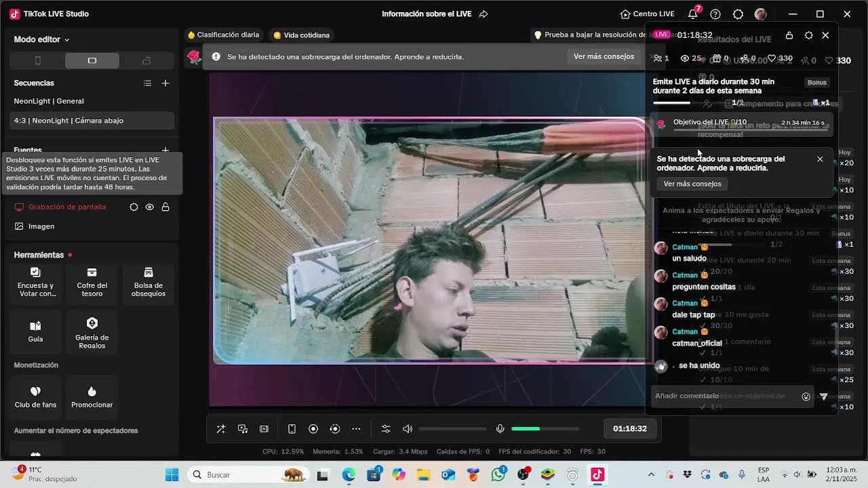Image resolution: width=868 pixels, height=488 pixels.
Task: Open the three-dots more options menu
Action: pos(357,429)
